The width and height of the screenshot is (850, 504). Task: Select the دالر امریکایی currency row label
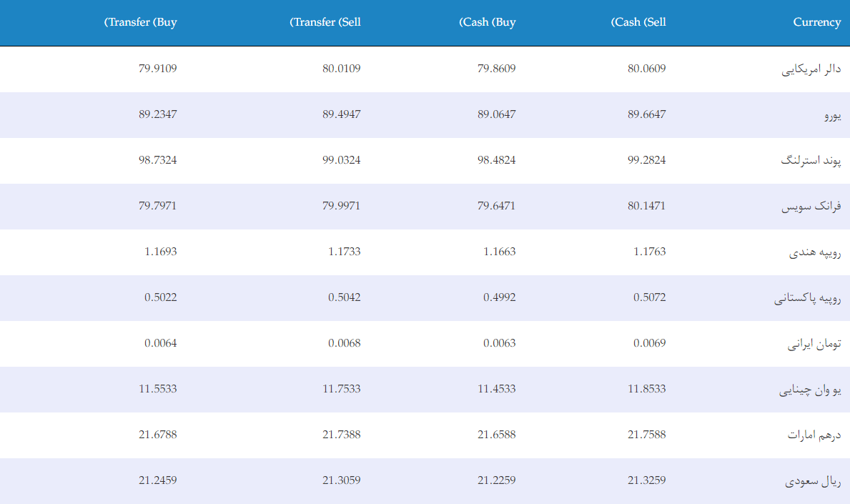[x=811, y=69]
